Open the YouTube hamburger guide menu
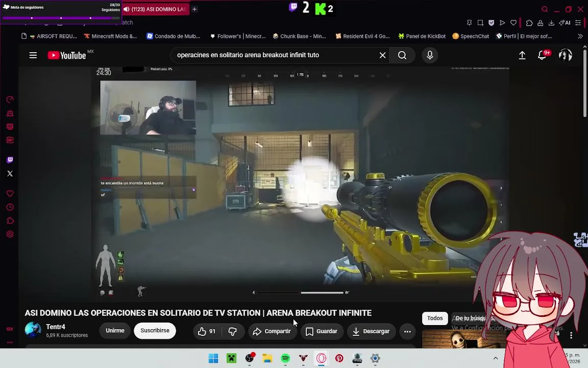 click(33, 55)
